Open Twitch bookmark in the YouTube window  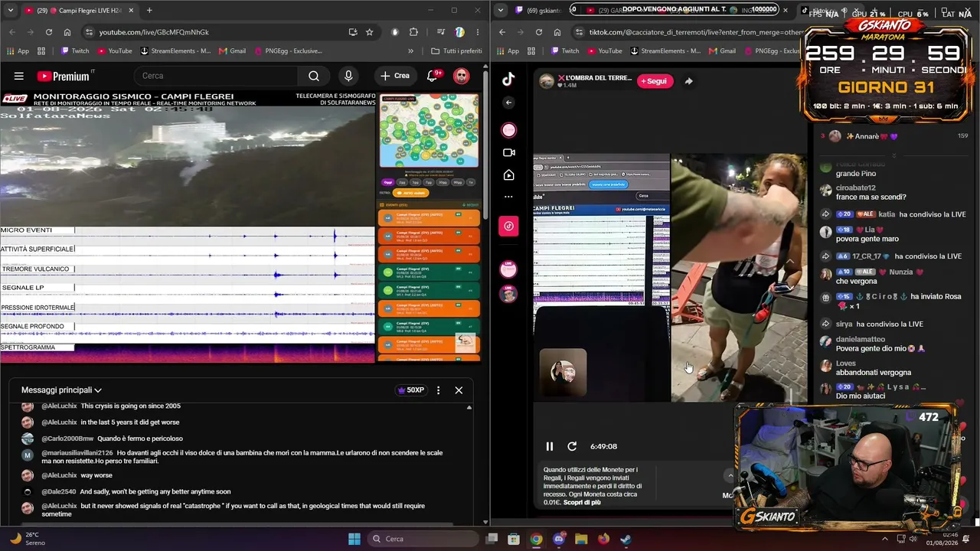pyautogui.click(x=74, y=51)
